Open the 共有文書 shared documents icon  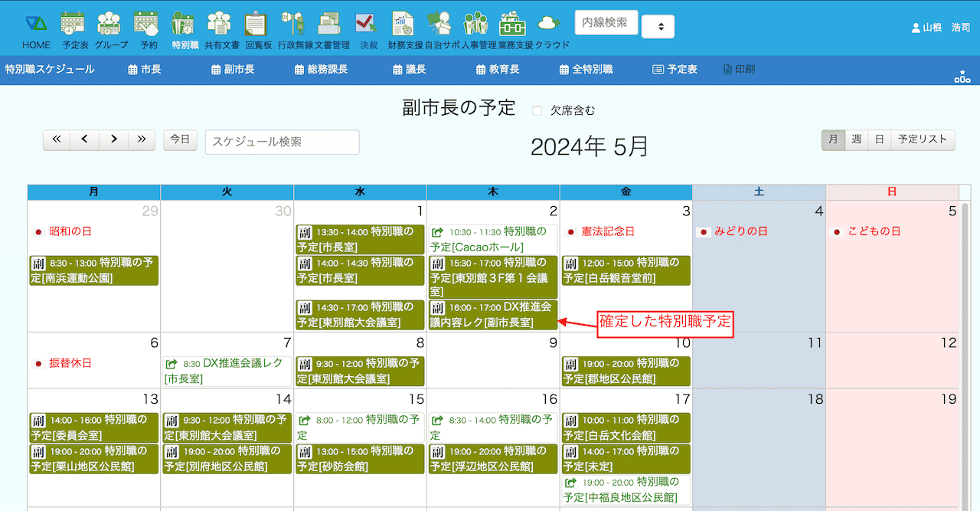coord(220,25)
